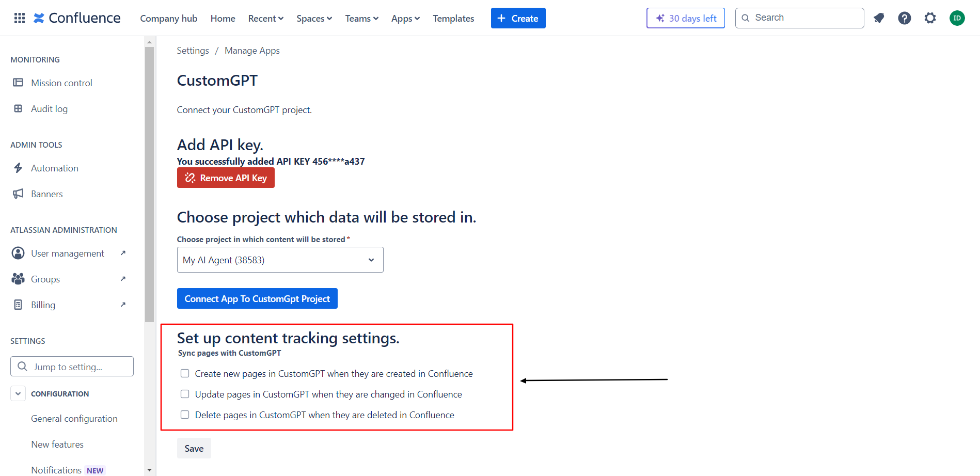The width and height of the screenshot is (980, 476).
Task: Open Company hub in the top navigation
Action: (x=169, y=19)
